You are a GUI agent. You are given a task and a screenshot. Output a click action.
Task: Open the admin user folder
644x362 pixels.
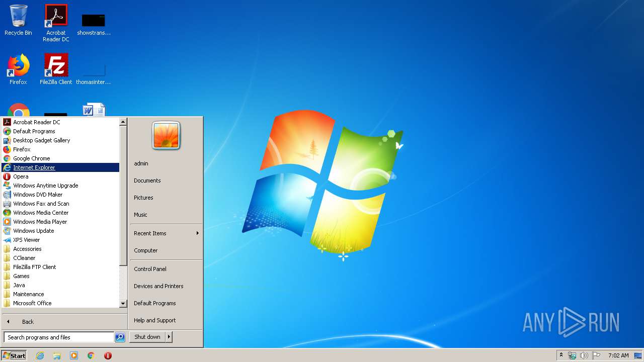pos(166,163)
